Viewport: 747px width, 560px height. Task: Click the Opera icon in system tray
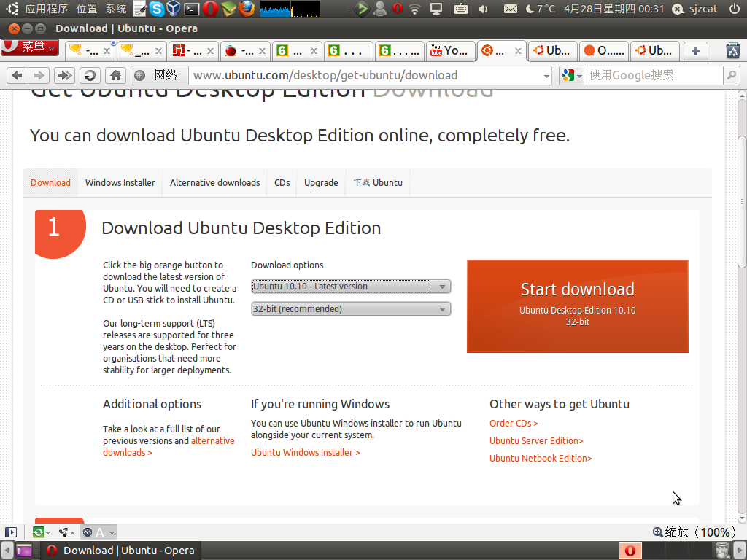tap(398, 9)
